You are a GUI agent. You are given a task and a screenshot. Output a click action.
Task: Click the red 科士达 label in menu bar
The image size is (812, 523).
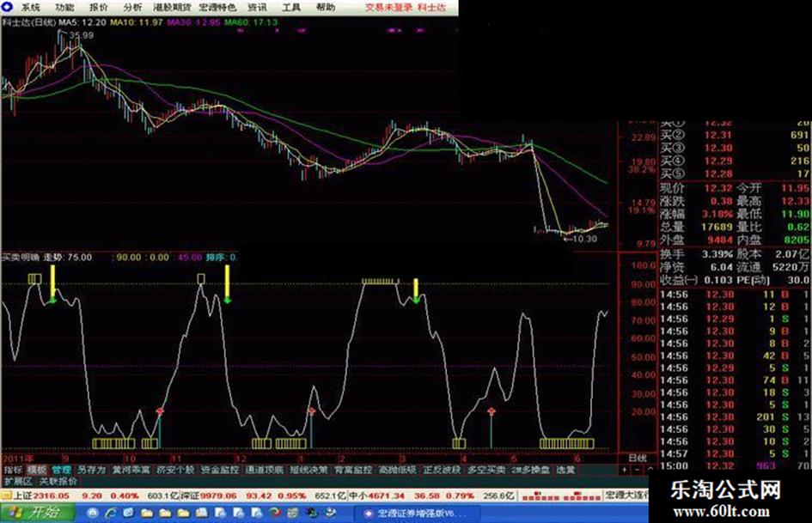pos(431,7)
